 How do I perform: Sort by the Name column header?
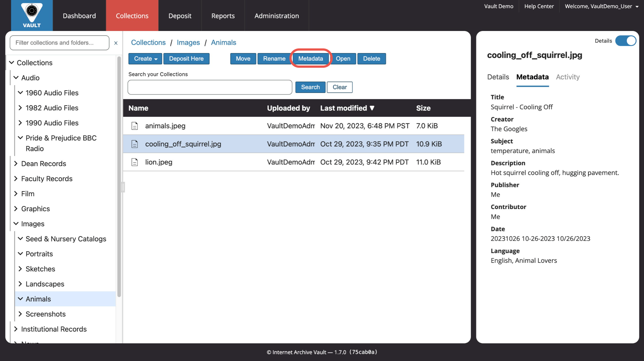point(138,108)
